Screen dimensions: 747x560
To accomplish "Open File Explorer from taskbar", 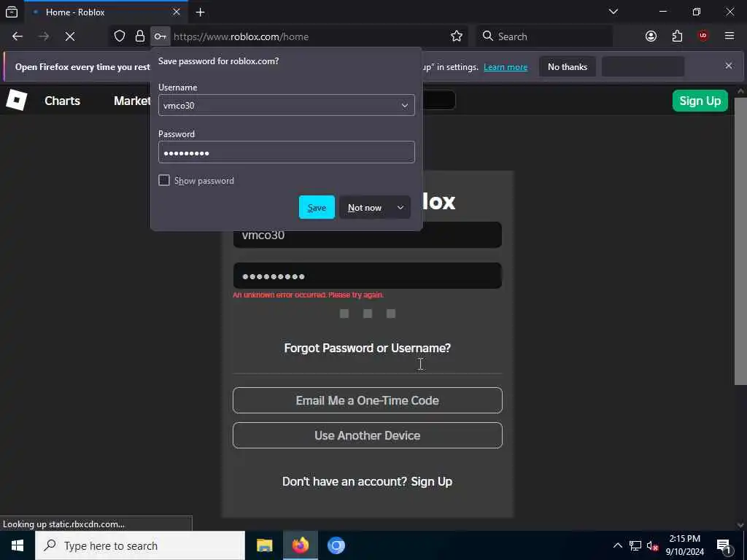I will click(264, 545).
